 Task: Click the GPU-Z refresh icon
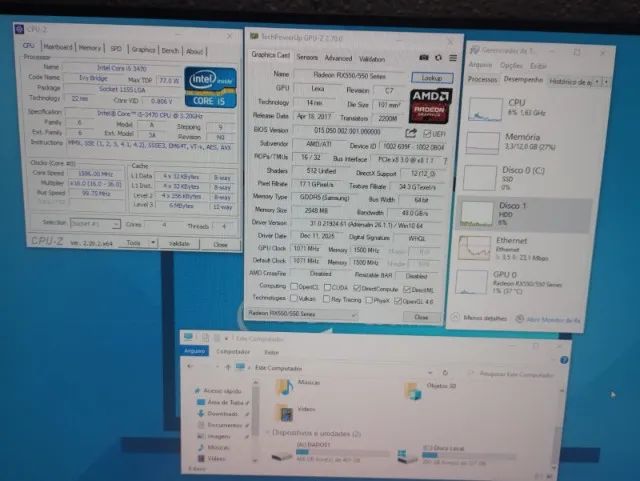(438, 58)
